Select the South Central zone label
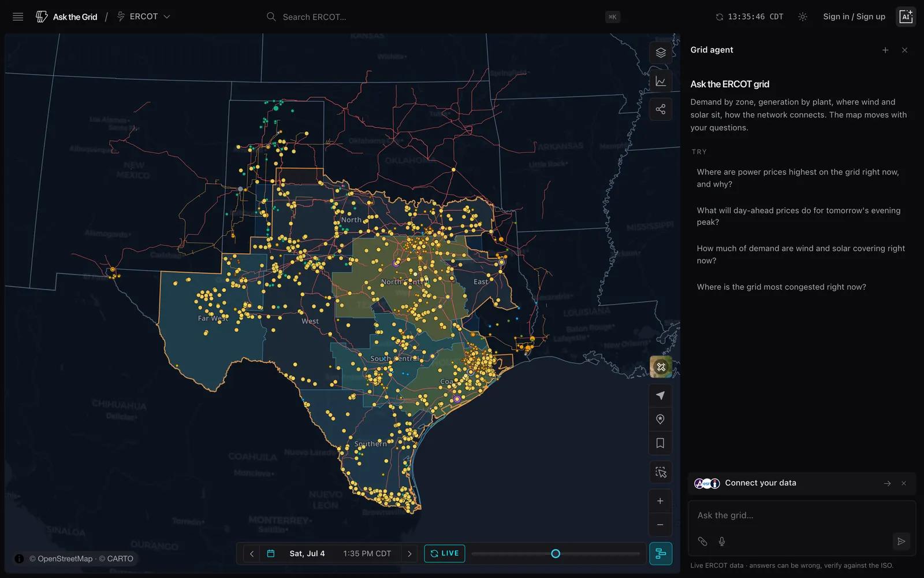 (x=394, y=359)
